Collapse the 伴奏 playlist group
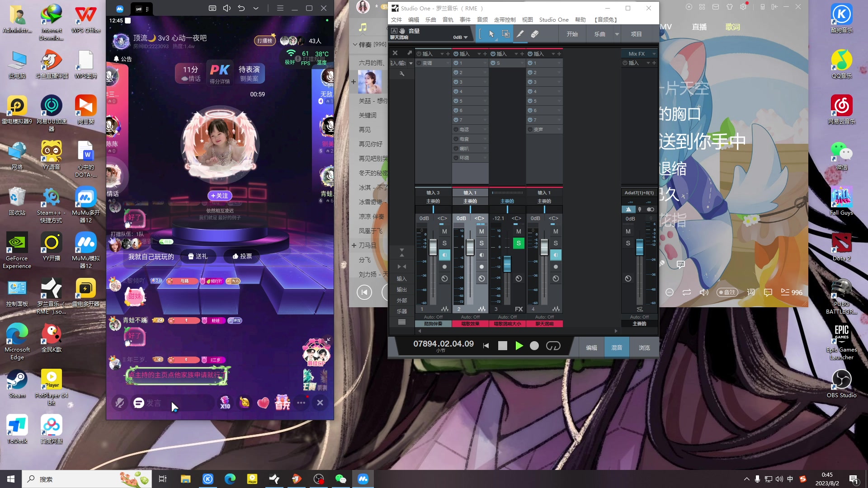Image resolution: width=868 pixels, height=488 pixels. click(x=355, y=44)
